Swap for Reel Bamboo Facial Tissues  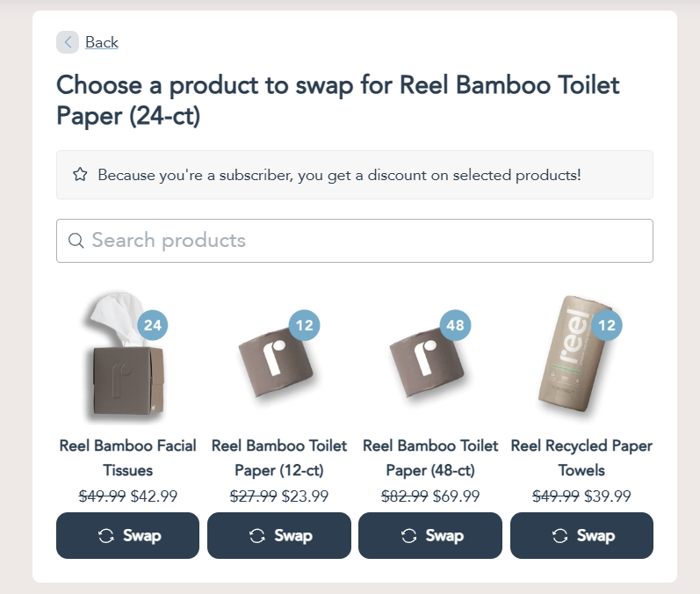click(127, 535)
